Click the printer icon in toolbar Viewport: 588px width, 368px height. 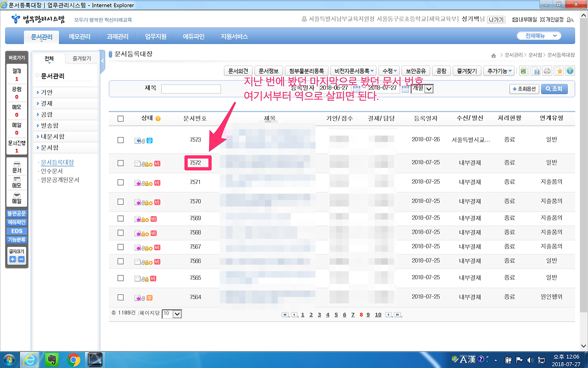point(547,71)
